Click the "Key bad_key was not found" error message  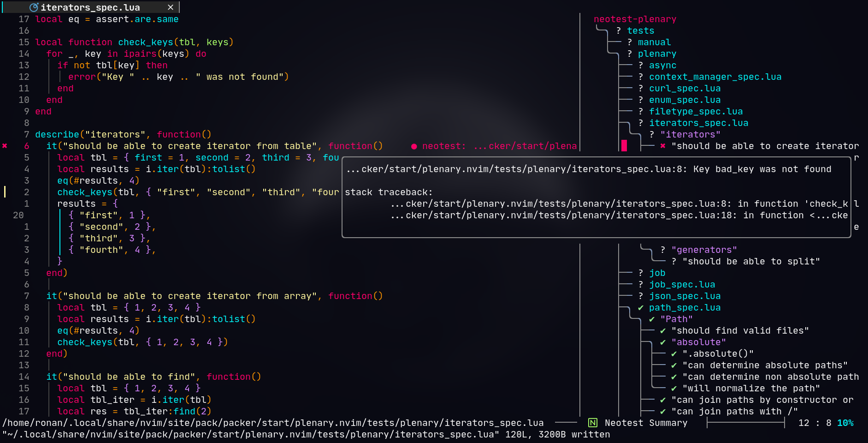click(762, 169)
